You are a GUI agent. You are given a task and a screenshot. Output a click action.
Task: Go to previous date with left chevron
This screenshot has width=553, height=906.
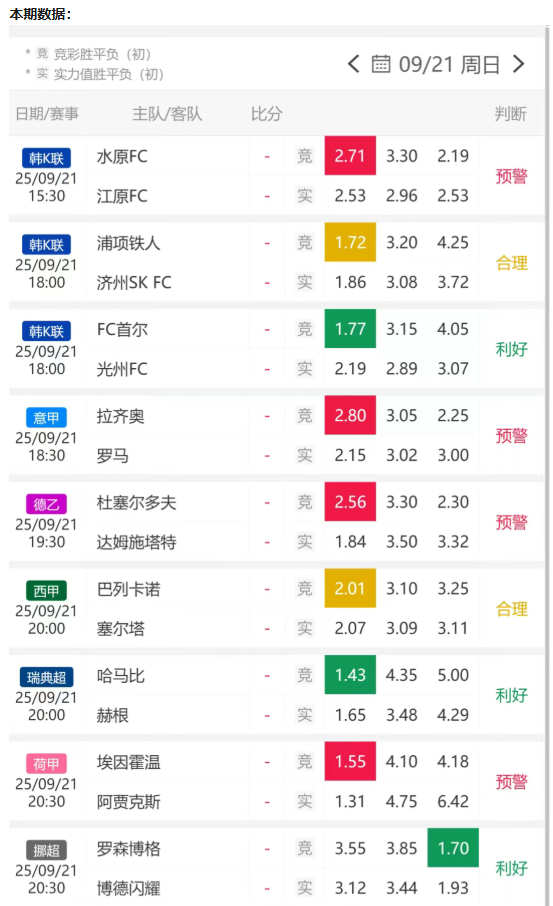coord(354,64)
